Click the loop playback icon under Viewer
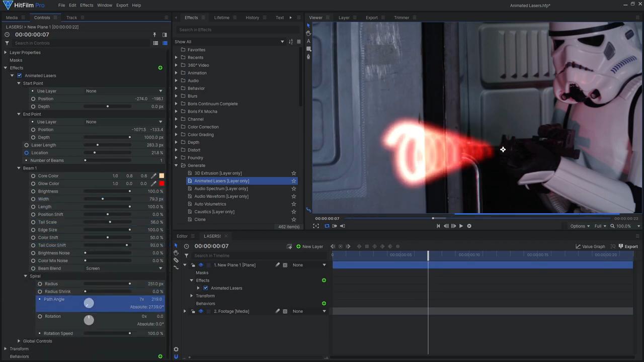The width and height of the screenshot is (644, 362). coord(327,226)
